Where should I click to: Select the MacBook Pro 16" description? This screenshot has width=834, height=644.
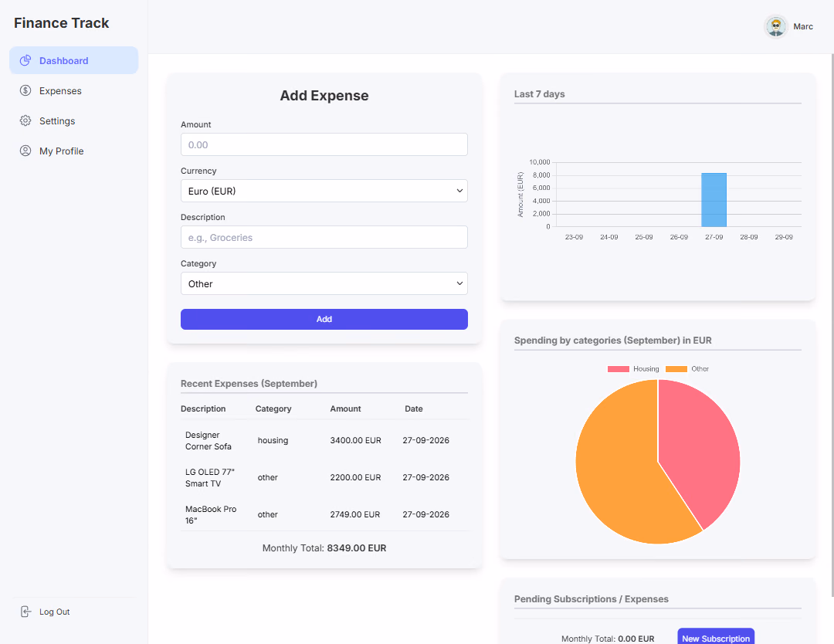[211, 515]
